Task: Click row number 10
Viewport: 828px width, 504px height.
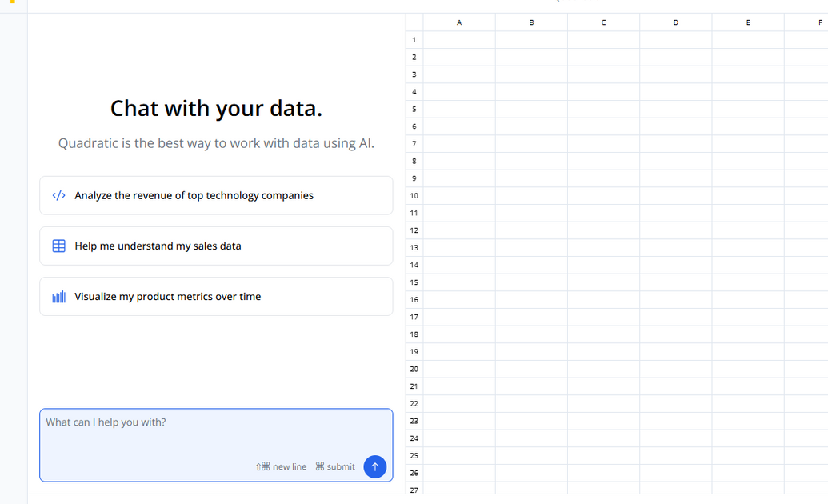Action: (414, 195)
